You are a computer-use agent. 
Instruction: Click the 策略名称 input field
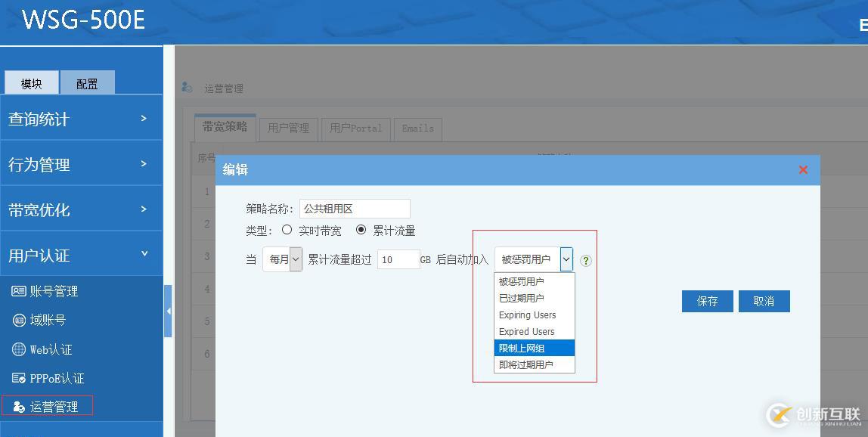355,209
